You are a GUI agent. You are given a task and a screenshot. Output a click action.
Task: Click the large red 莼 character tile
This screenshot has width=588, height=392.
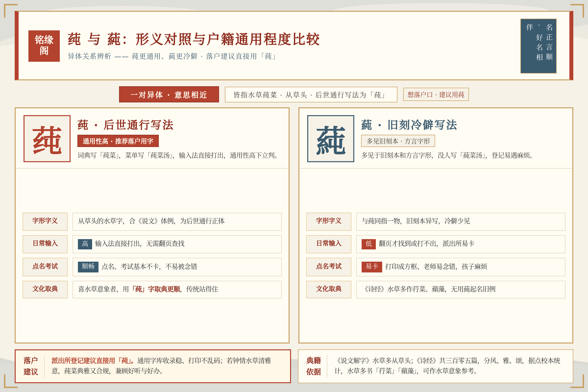pyautogui.click(x=47, y=139)
